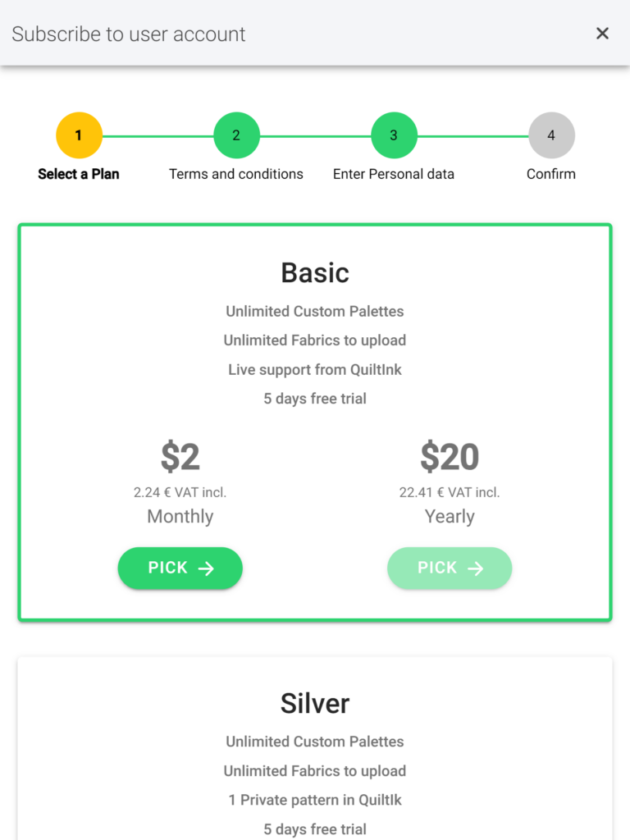Select step 1 yellow circle
The width and height of the screenshot is (630, 840).
(x=79, y=135)
